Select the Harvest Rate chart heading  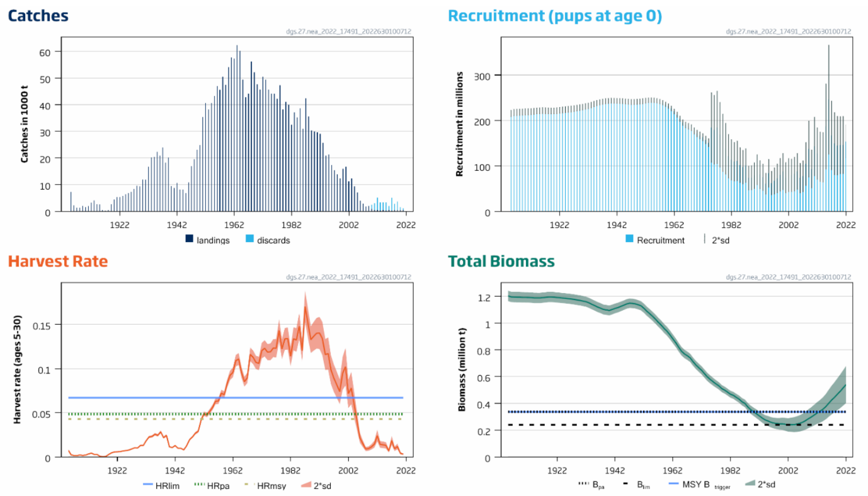tap(58, 261)
